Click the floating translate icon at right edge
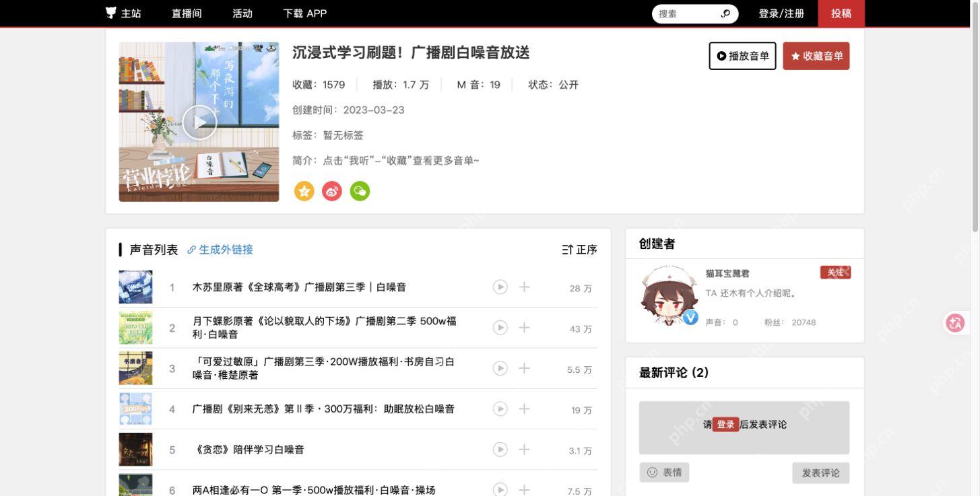 pos(955,323)
